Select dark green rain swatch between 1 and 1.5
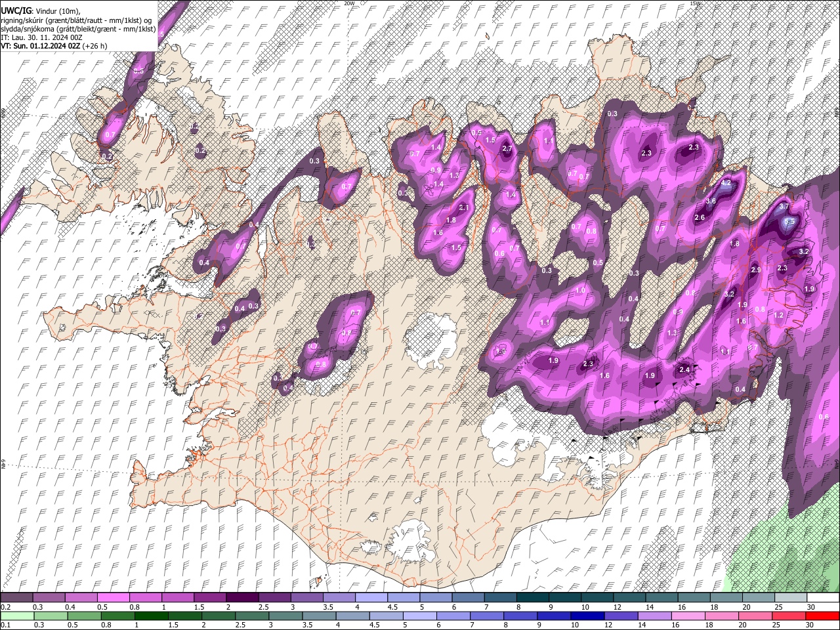The height and width of the screenshot is (630, 840). pos(151,616)
